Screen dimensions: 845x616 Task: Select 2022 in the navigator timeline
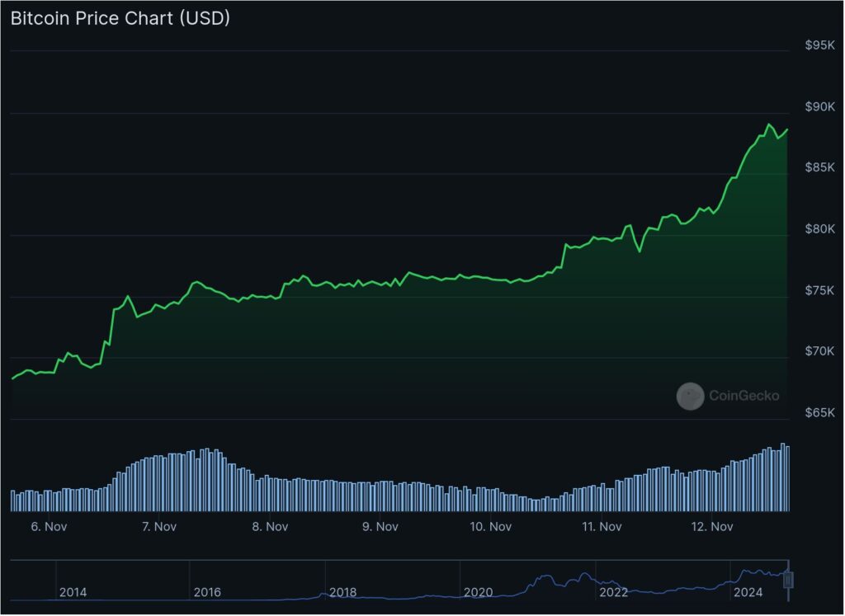point(613,592)
